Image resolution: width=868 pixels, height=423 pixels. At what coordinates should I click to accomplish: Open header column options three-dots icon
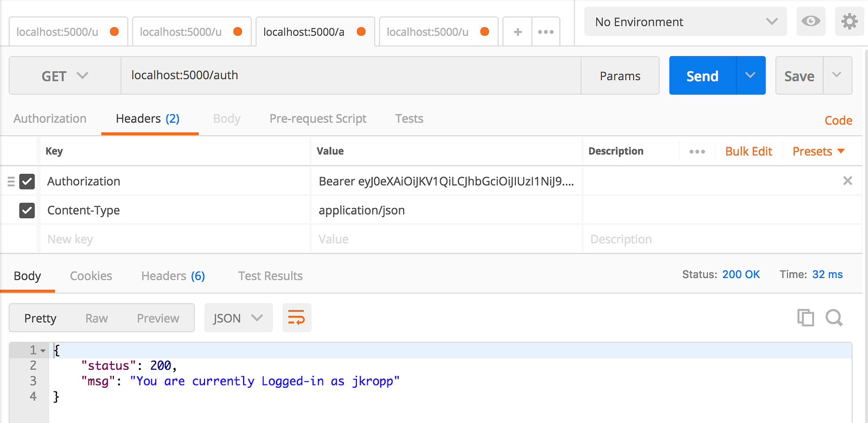click(x=697, y=151)
